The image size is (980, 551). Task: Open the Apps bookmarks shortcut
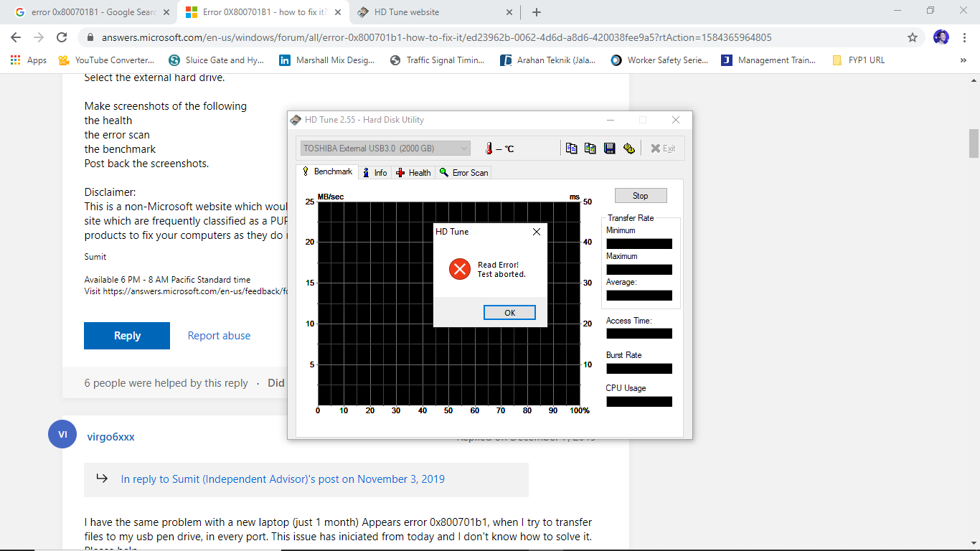(x=29, y=60)
